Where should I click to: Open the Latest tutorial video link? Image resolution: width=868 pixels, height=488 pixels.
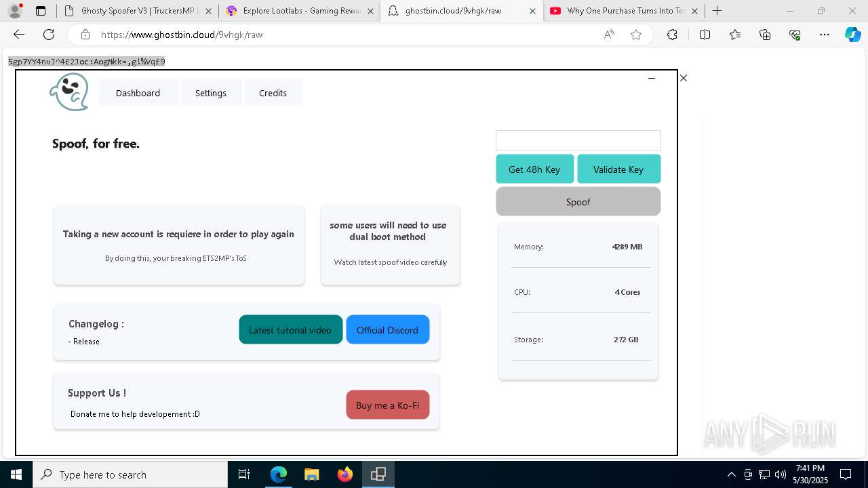(290, 329)
